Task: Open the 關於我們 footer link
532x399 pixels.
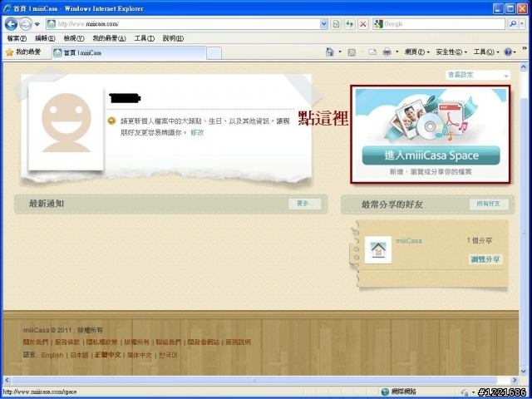Action: coord(36,342)
